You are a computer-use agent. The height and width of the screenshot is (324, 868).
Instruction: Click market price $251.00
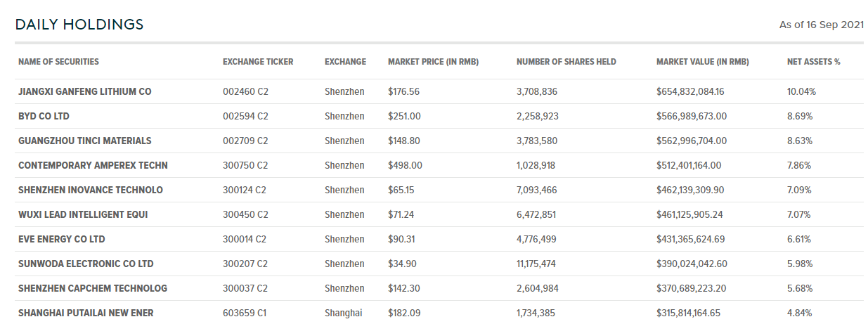[404, 116]
